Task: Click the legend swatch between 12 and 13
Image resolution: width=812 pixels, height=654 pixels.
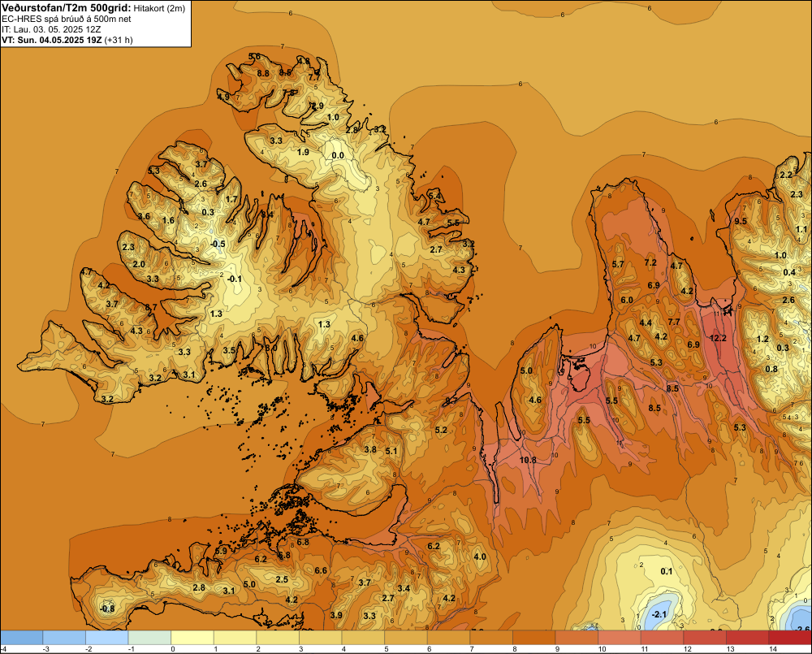Action: [705, 638]
